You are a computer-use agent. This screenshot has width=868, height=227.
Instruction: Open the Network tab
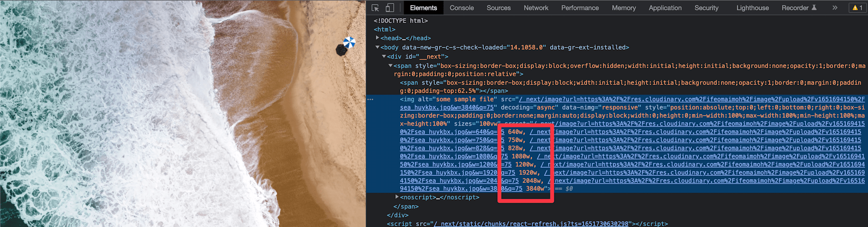(536, 8)
